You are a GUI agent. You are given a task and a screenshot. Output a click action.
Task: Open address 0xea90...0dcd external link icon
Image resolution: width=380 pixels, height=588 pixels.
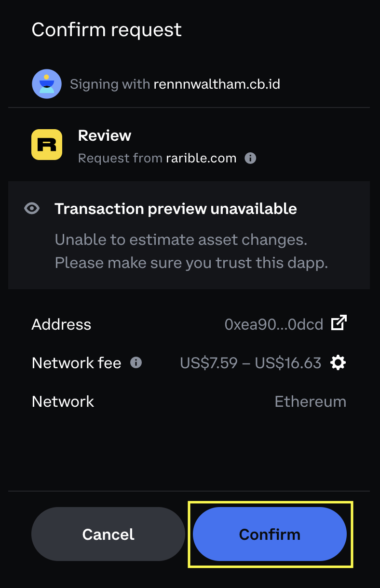[339, 323]
